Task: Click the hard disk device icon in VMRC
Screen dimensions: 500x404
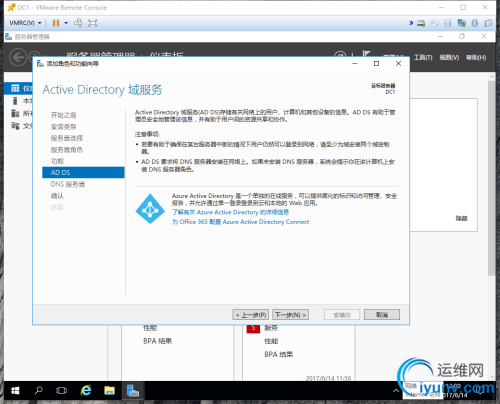Action: (421, 23)
